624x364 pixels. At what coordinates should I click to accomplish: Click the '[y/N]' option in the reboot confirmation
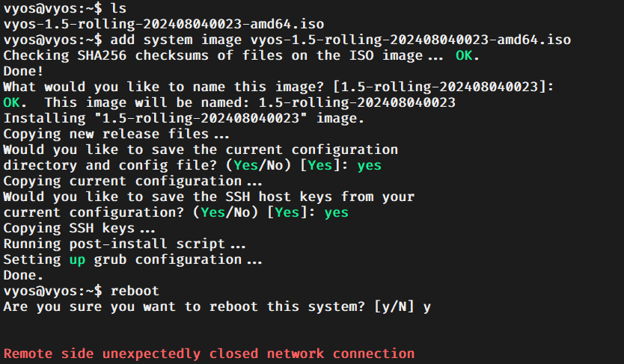click(x=394, y=306)
